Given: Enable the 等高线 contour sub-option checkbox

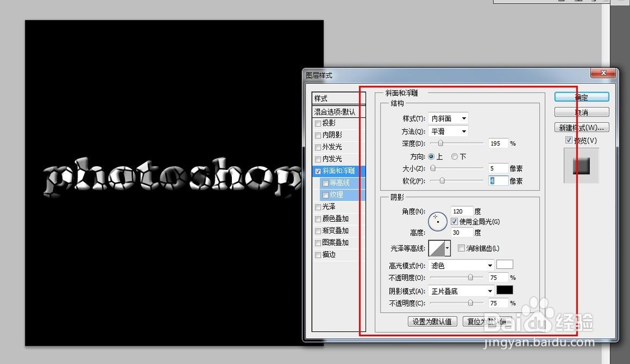Looking at the screenshot, I should (x=326, y=183).
